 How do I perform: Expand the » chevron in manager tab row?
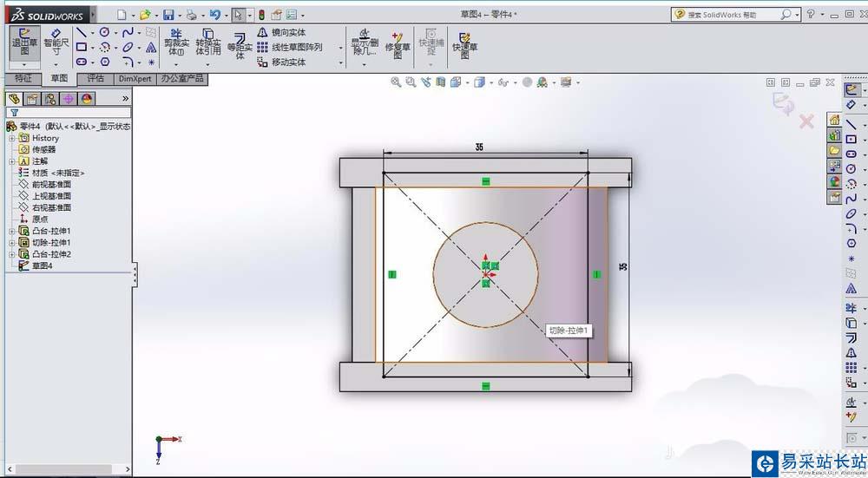126,99
